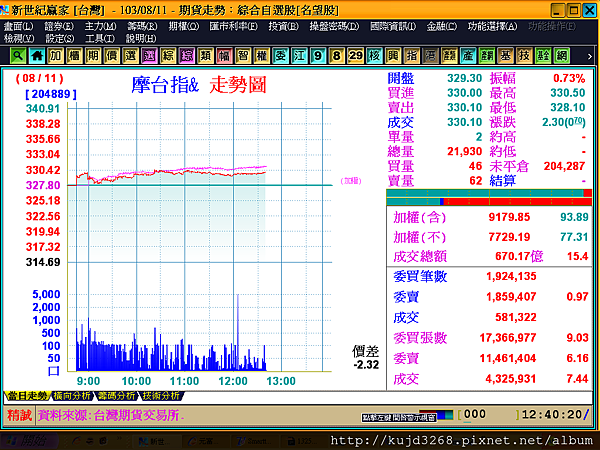This screenshot has height=450, width=600.
Task: Select the cyan 產 toolbar icon
Action: click(x=468, y=56)
